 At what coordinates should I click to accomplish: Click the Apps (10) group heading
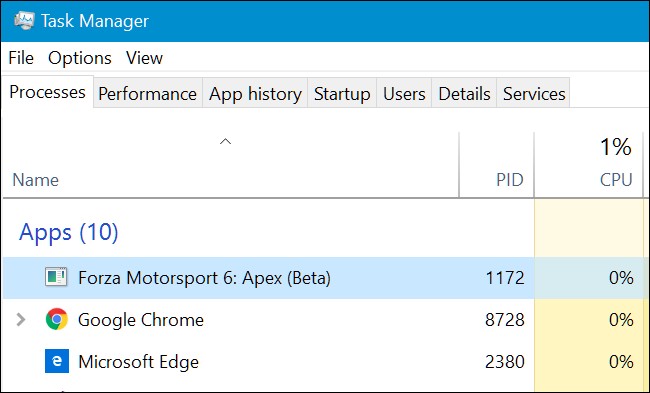click(x=69, y=232)
